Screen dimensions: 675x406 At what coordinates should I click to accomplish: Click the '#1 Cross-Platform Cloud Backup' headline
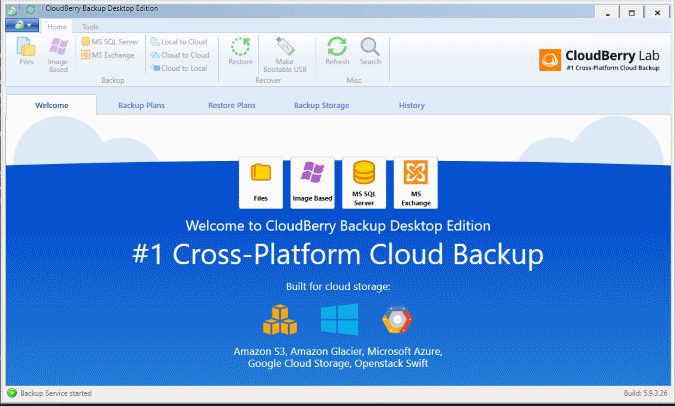(x=338, y=254)
